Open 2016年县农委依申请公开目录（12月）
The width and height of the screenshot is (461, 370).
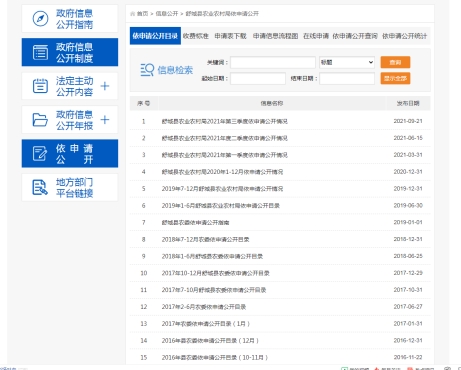[x=210, y=341]
